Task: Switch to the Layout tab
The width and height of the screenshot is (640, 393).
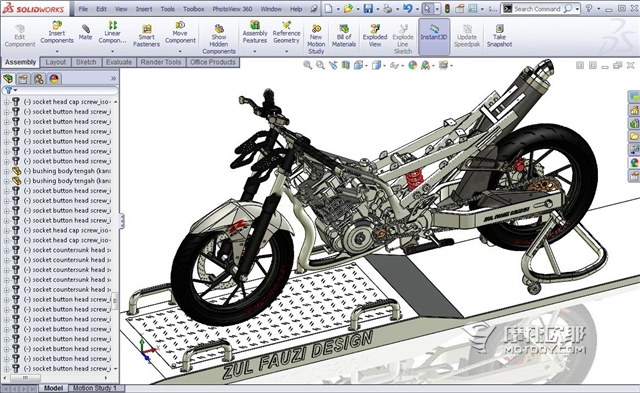Action: [x=56, y=62]
